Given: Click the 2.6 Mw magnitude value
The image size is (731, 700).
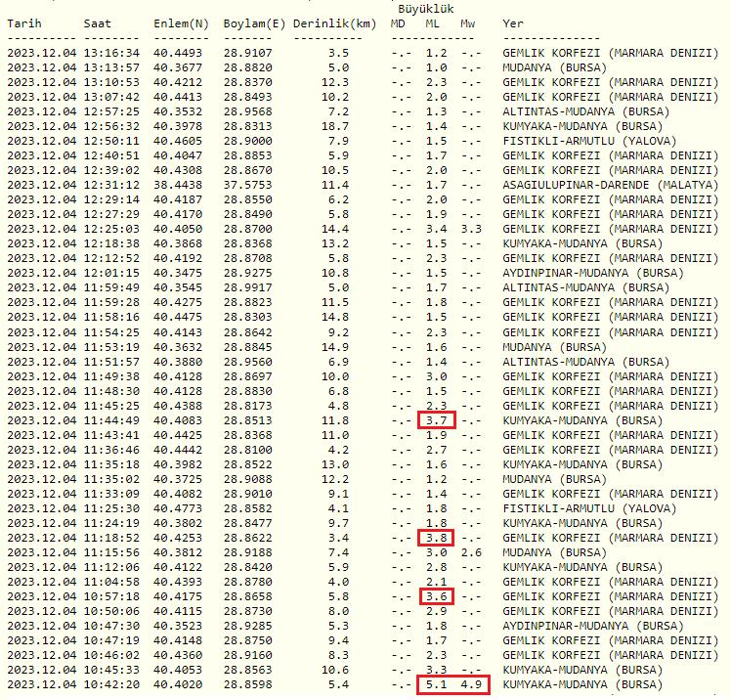Looking at the screenshot, I should (471, 552).
